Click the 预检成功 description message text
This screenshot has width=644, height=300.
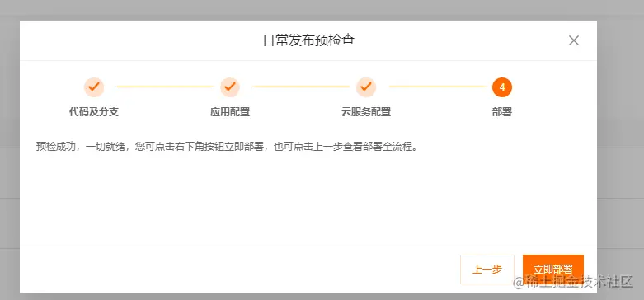point(228,147)
